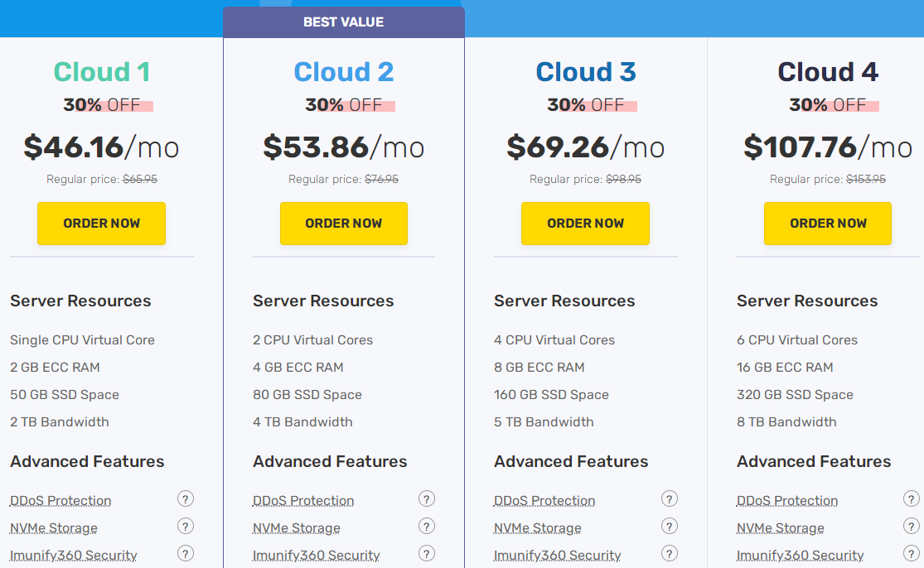
Task: Click Order Now for the Cloud 3 plan
Action: [585, 224]
